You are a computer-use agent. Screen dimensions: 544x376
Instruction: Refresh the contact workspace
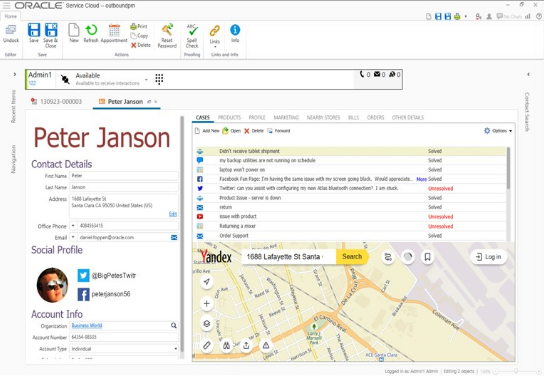tap(91, 33)
